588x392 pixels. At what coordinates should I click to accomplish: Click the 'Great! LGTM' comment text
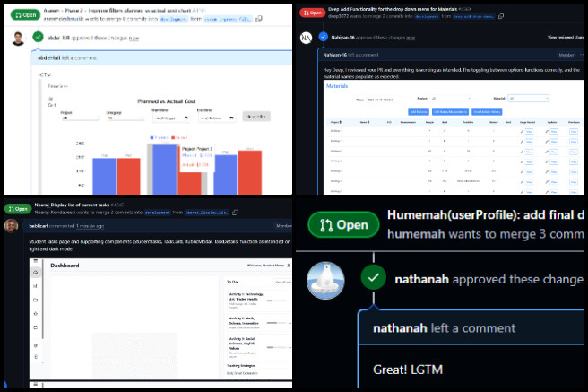(408, 370)
